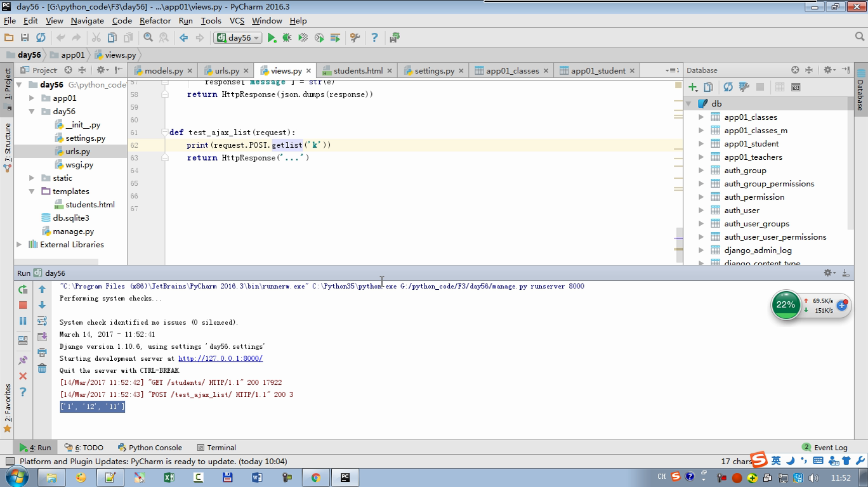The height and width of the screenshot is (487, 868).
Task: Toggle pause output in Run panel
Action: coord(23,321)
